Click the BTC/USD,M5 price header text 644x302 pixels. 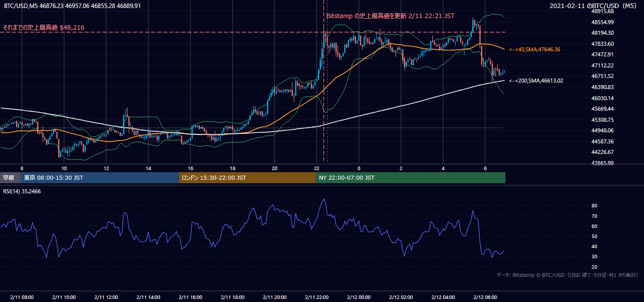point(73,6)
